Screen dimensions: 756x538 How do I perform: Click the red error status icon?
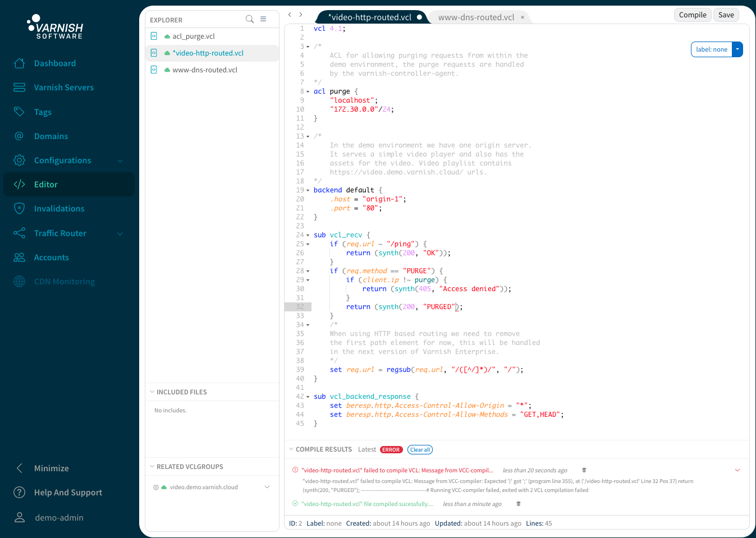click(295, 470)
